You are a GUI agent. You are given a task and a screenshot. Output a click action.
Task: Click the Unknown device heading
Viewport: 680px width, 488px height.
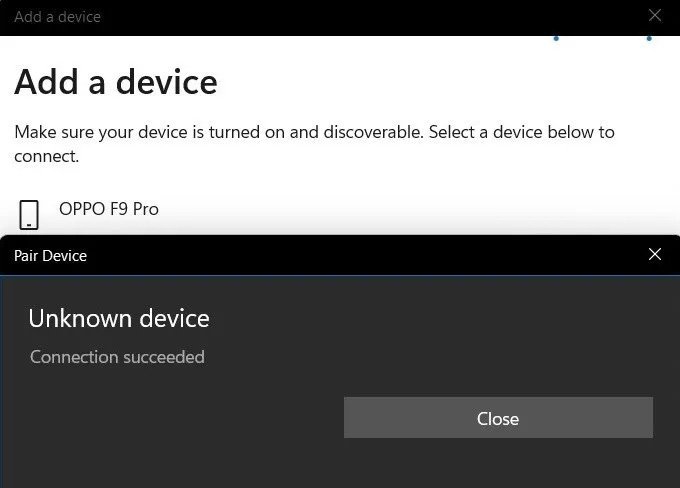[x=119, y=319]
